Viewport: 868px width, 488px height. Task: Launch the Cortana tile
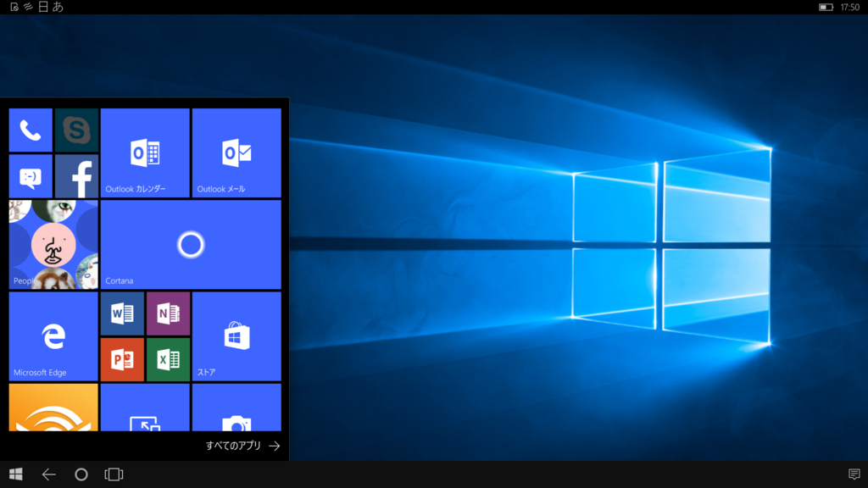(x=191, y=245)
